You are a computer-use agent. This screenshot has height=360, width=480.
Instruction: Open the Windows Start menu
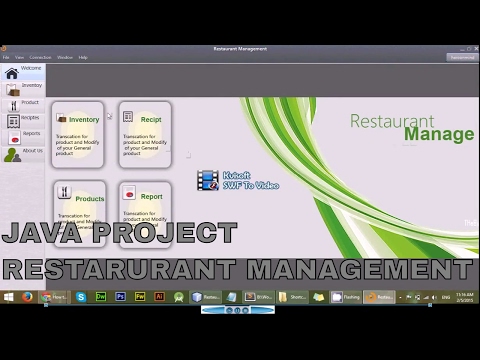pos(8,297)
